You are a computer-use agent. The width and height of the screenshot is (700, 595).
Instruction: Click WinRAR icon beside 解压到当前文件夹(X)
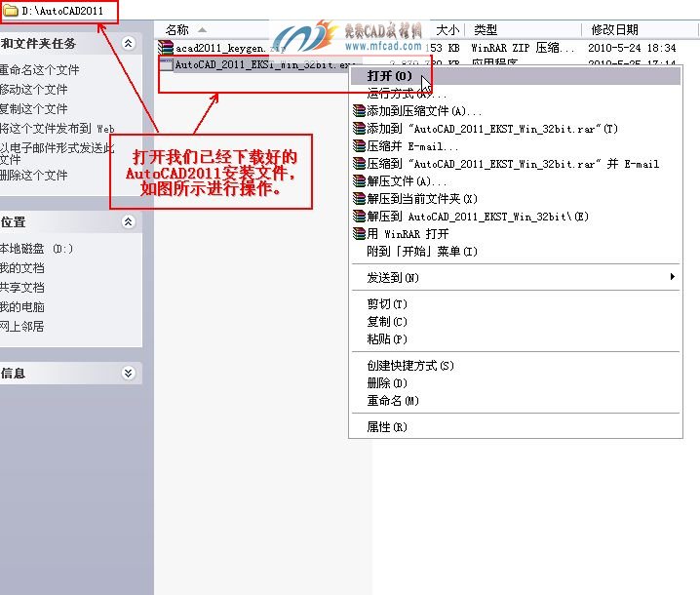[x=359, y=198]
